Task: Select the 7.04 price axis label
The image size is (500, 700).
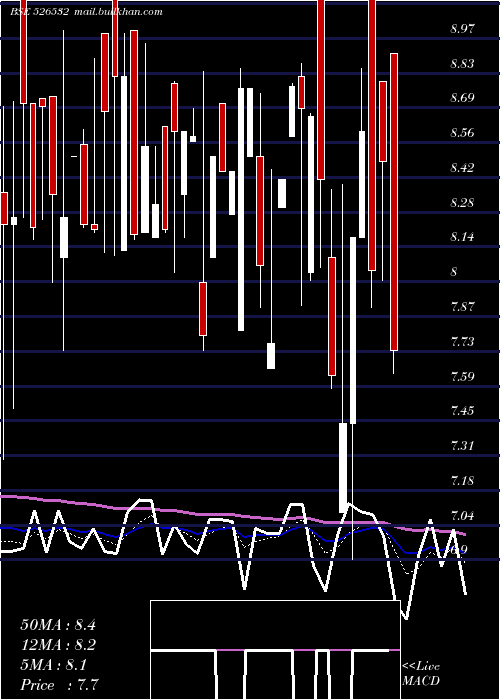Action: [x=462, y=516]
